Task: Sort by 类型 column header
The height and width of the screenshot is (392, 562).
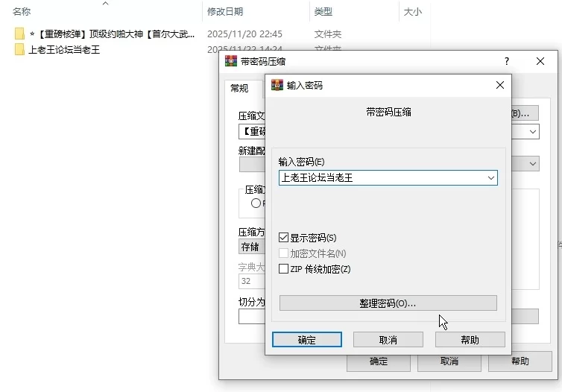Action: coord(323,11)
